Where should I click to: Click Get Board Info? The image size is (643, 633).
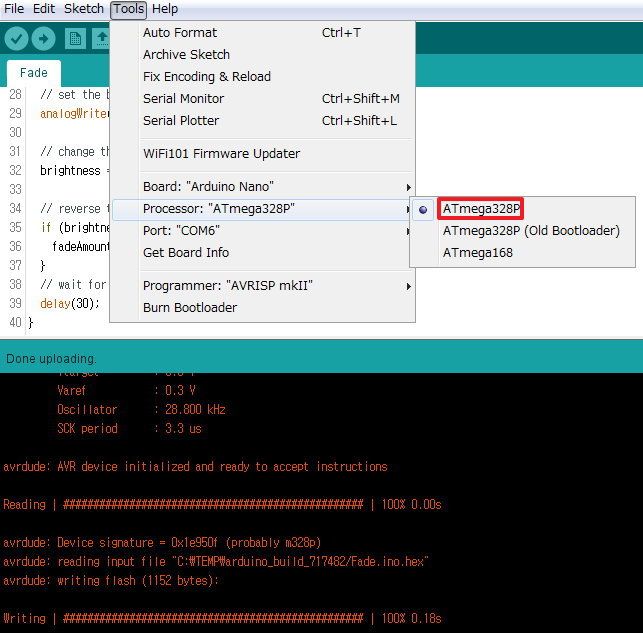262,253
